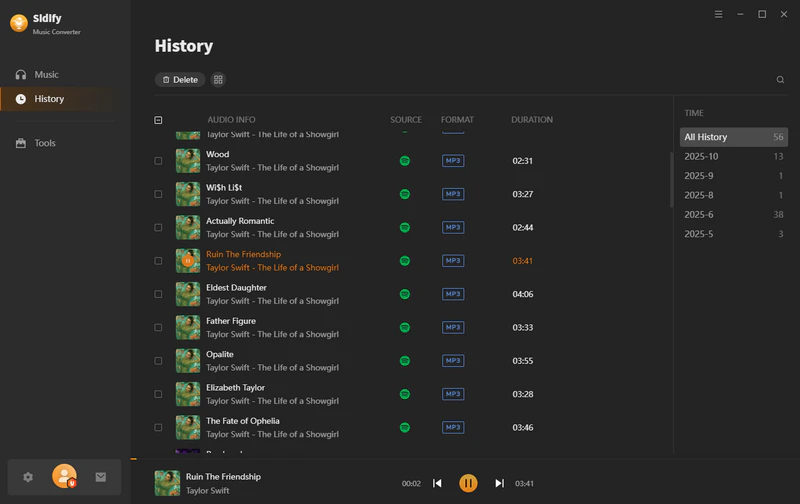Open the user profile avatar icon
The image size is (800, 504).
[64, 476]
